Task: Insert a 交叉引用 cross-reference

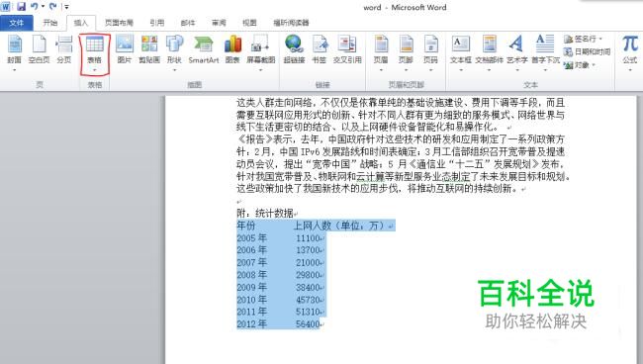Action: [x=347, y=49]
